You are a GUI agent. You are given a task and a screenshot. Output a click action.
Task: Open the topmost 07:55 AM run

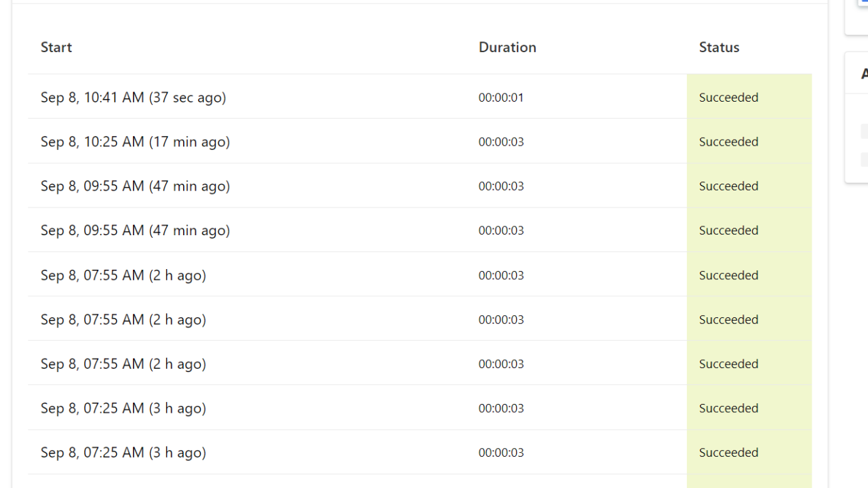[x=123, y=275]
